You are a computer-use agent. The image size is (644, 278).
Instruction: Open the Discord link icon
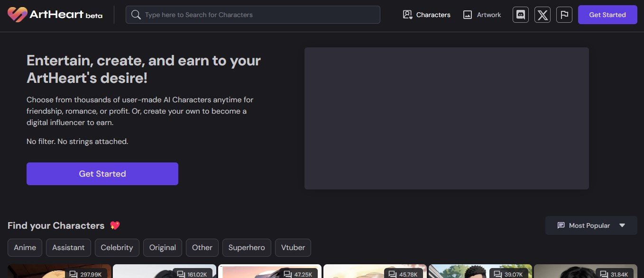click(x=520, y=15)
